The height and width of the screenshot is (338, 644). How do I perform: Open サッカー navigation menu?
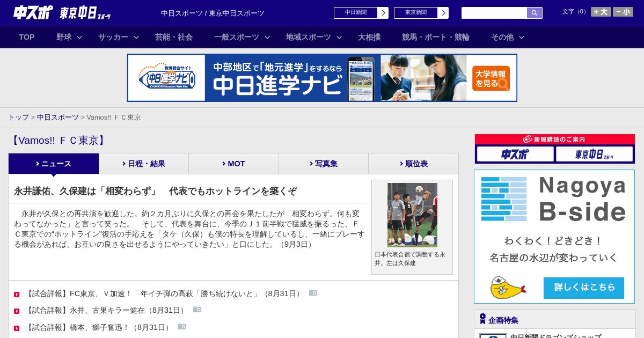click(x=113, y=37)
